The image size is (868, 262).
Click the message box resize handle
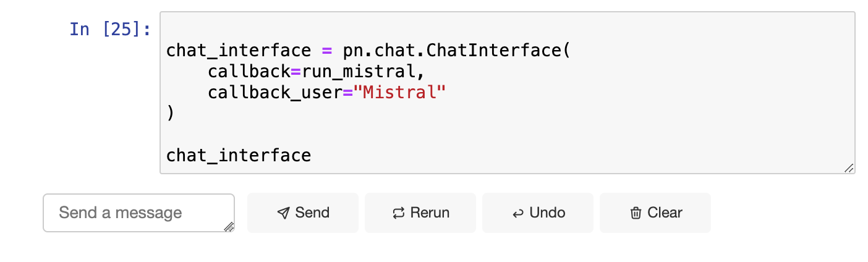[x=229, y=227]
